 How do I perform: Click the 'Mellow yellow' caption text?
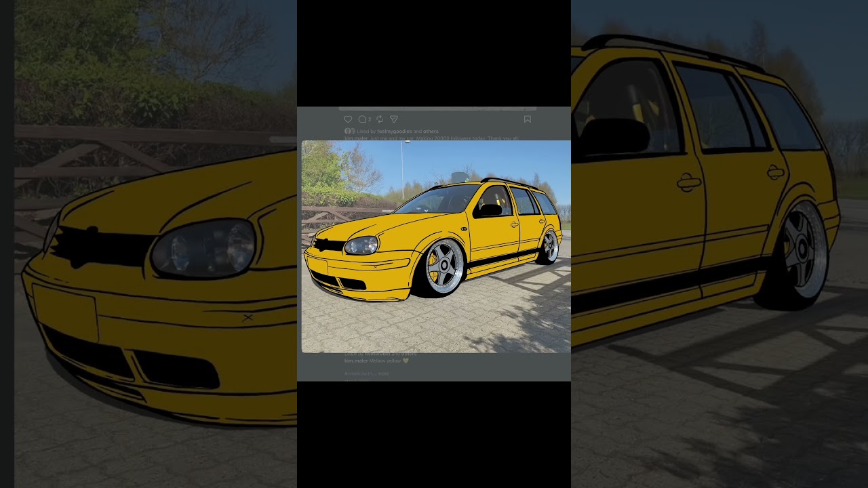click(x=386, y=361)
